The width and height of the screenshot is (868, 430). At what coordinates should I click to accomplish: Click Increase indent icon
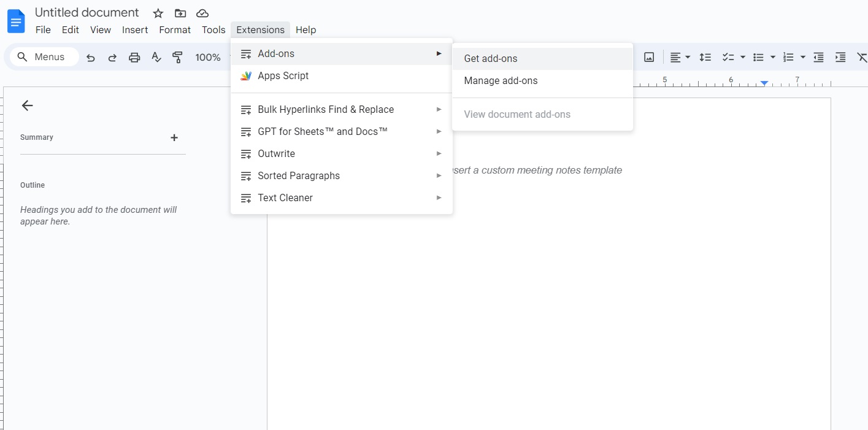click(x=840, y=57)
